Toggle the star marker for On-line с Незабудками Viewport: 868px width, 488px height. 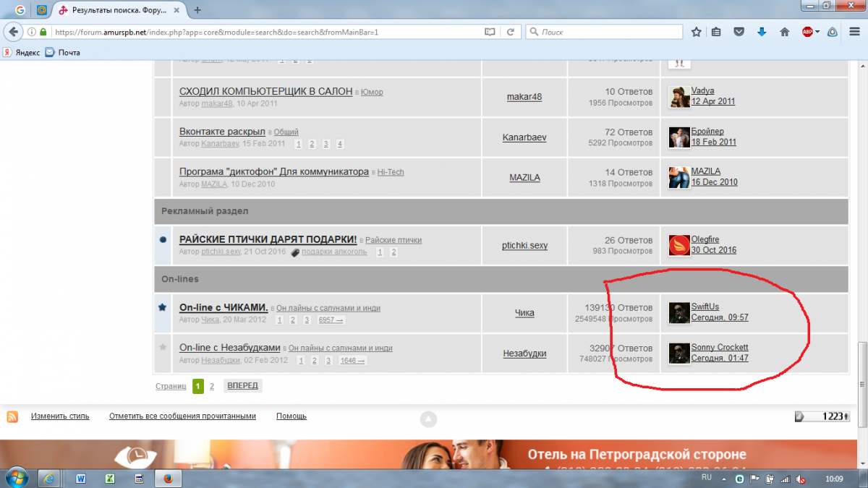click(x=163, y=347)
